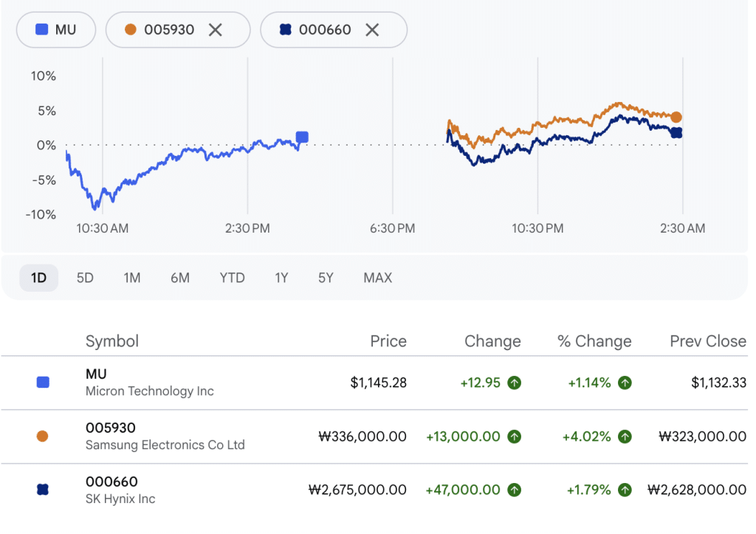Image resolution: width=756 pixels, height=534 pixels.
Task: Open the 000660 symbol in table
Action: [111, 482]
